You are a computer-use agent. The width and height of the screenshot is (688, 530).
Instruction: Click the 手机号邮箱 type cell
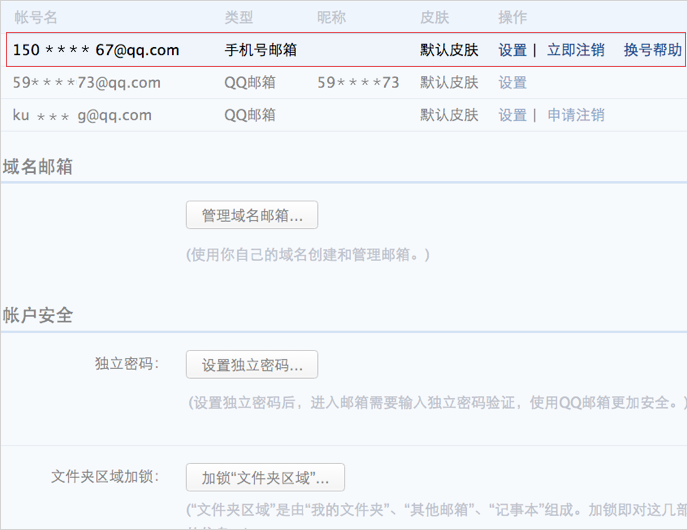tap(260, 50)
